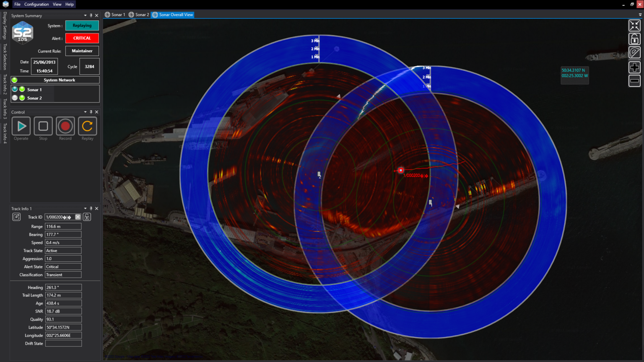This screenshot has height=362, width=644.
Task: Toggle the System Network green status light
Action: pyautogui.click(x=15, y=80)
